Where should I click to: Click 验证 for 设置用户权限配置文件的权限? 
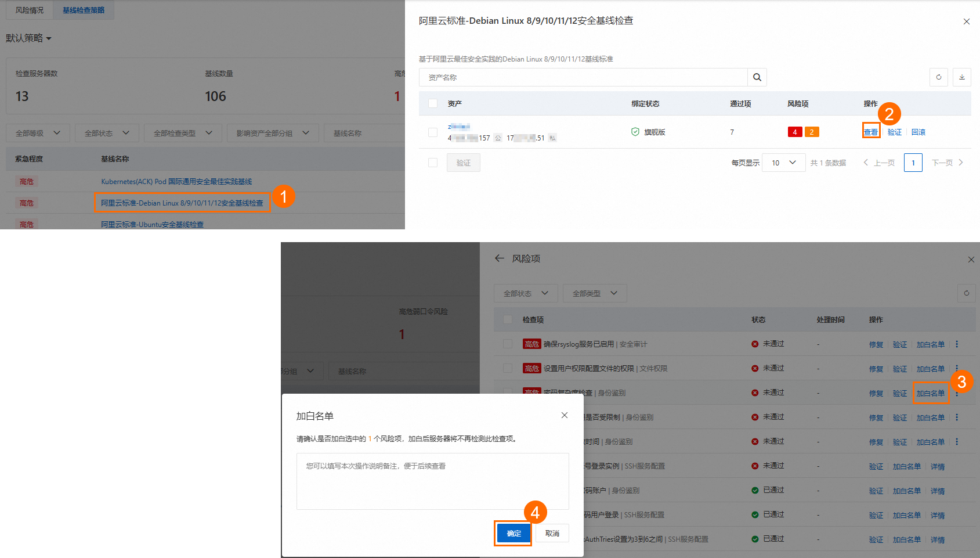coord(900,369)
